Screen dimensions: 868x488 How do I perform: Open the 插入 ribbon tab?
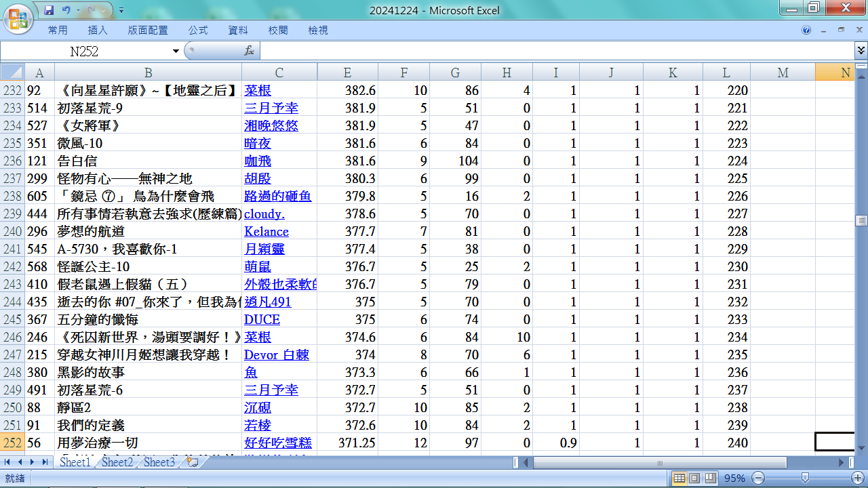point(98,30)
